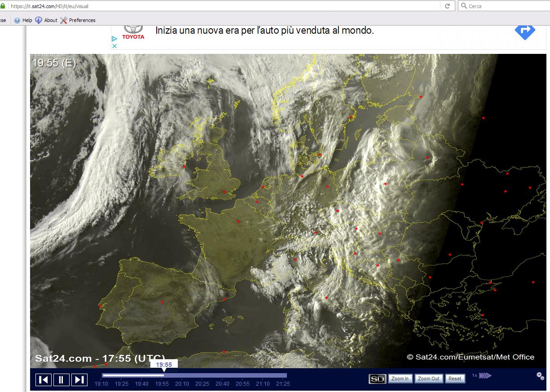This screenshot has height=392, width=550.
Task: Toggle the SD quality mode
Action: click(x=378, y=379)
